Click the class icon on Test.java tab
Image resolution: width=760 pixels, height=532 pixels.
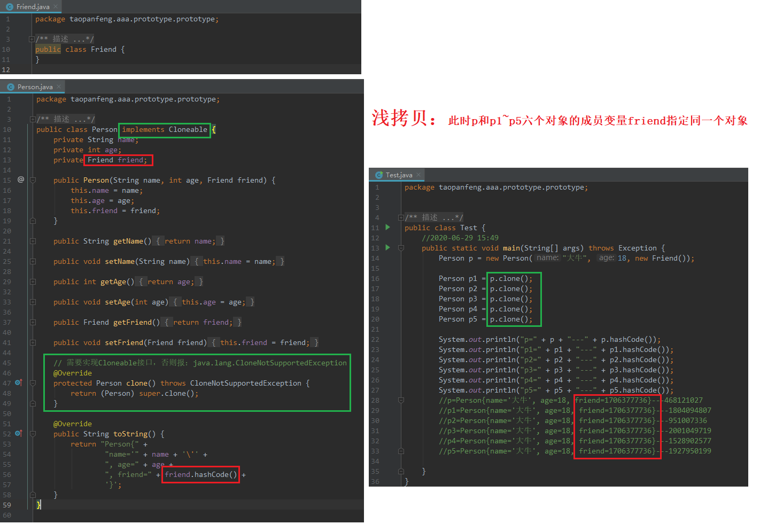click(x=379, y=175)
